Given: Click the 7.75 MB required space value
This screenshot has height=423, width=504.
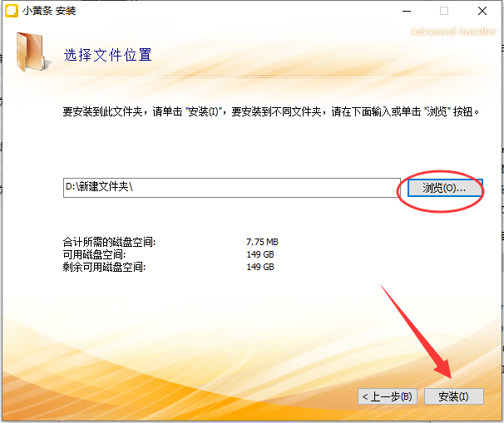Looking at the screenshot, I should click(262, 242).
